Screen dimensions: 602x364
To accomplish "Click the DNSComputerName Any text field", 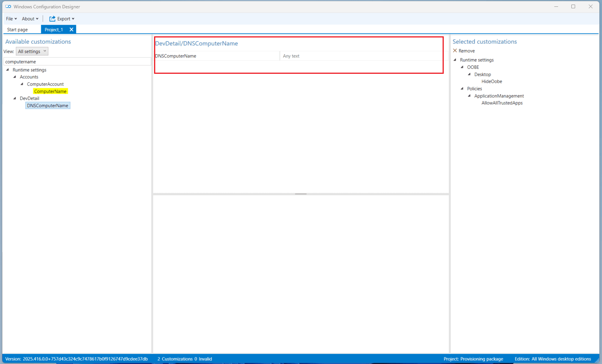I will click(x=362, y=56).
